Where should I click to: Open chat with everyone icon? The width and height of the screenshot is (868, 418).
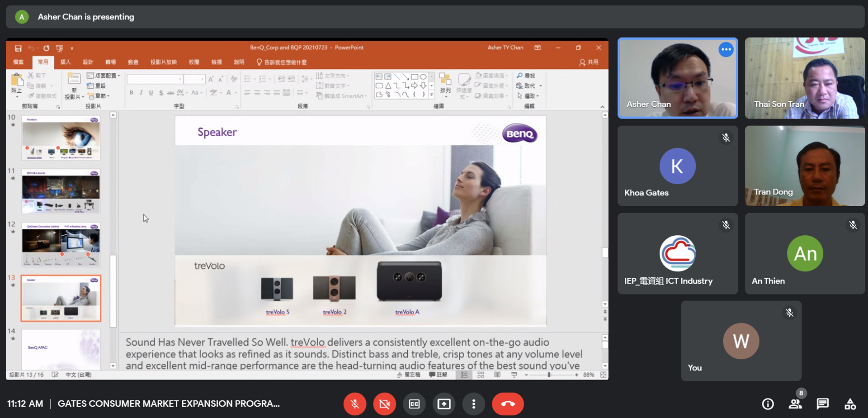(x=823, y=404)
